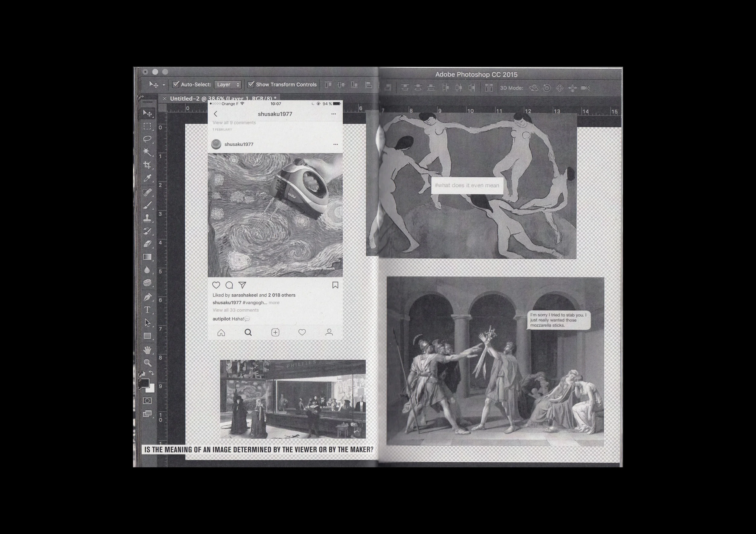Viewport: 756px width, 534px height.
Task: Tap the Instagram profile icon
Action: (329, 332)
